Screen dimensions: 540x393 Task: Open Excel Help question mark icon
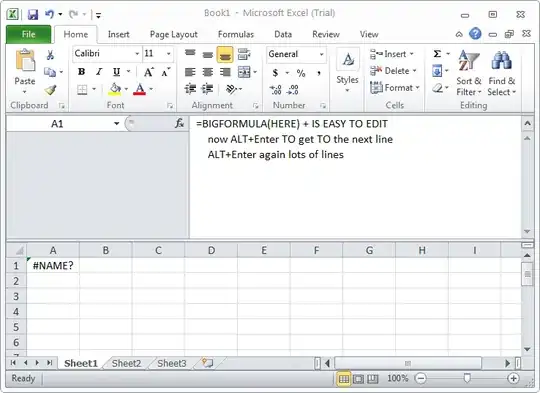[475, 34]
